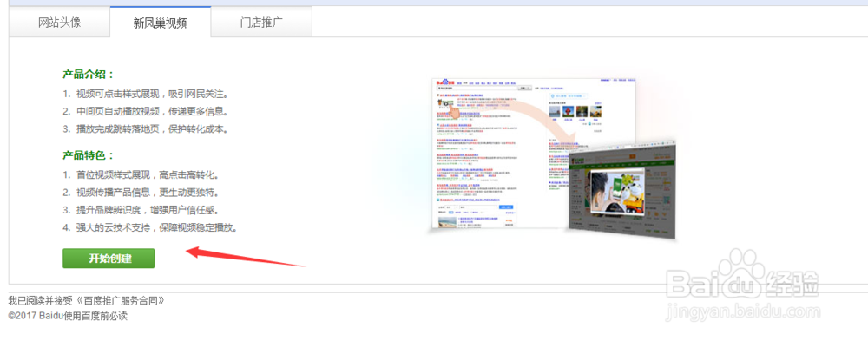This screenshot has height=341, width=868.
Task: Click the line 播放完成跳转落地页，保护转化成本
Action: [146, 129]
